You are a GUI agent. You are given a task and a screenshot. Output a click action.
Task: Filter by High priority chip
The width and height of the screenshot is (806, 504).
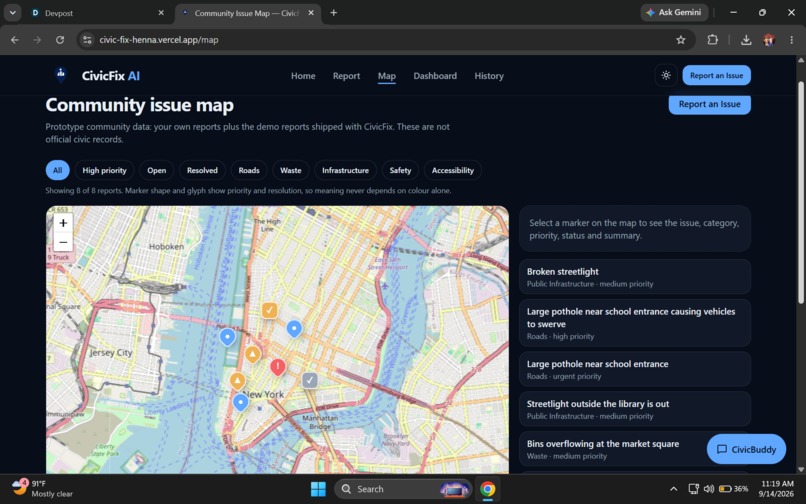pyautogui.click(x=104, y=170)
